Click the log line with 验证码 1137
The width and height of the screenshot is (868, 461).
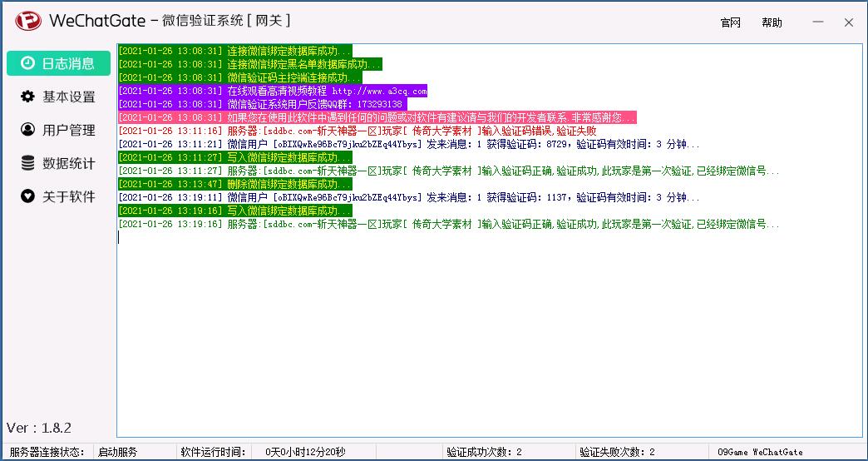click(x=409, y=198)
